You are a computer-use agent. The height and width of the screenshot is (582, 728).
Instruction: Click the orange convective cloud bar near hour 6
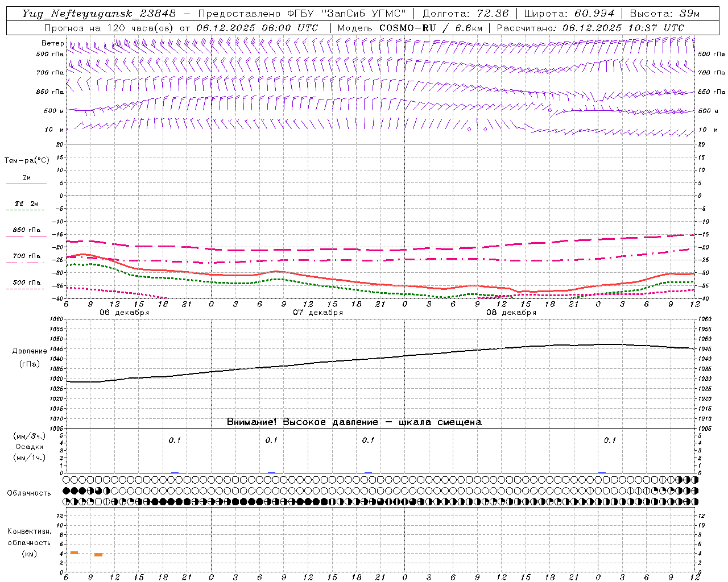(x=74, y=553)
